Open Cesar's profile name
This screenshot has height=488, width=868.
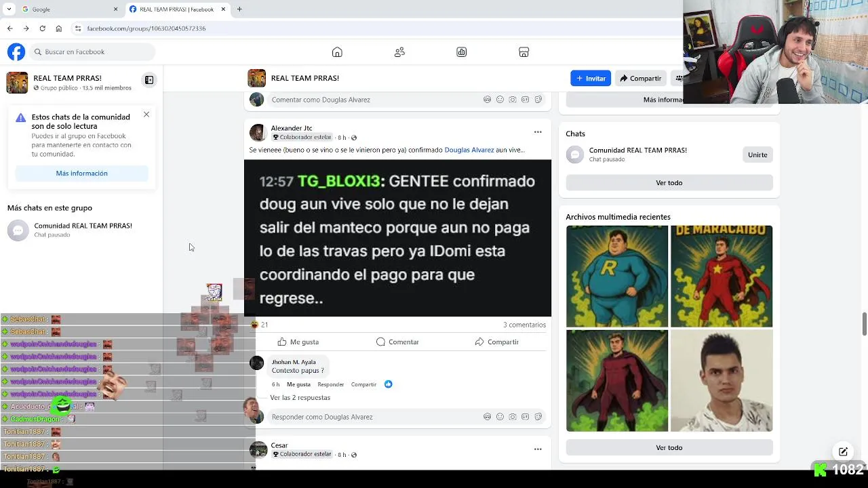click(279, 445)
